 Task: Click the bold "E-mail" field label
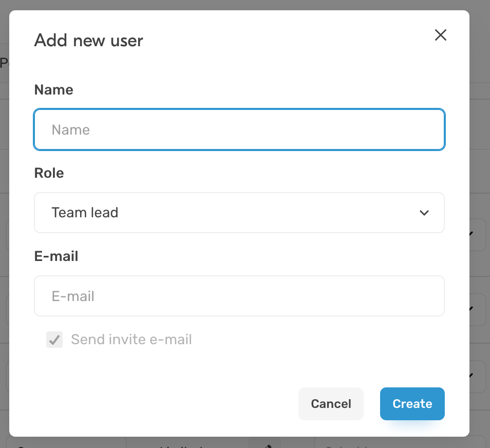56,256
